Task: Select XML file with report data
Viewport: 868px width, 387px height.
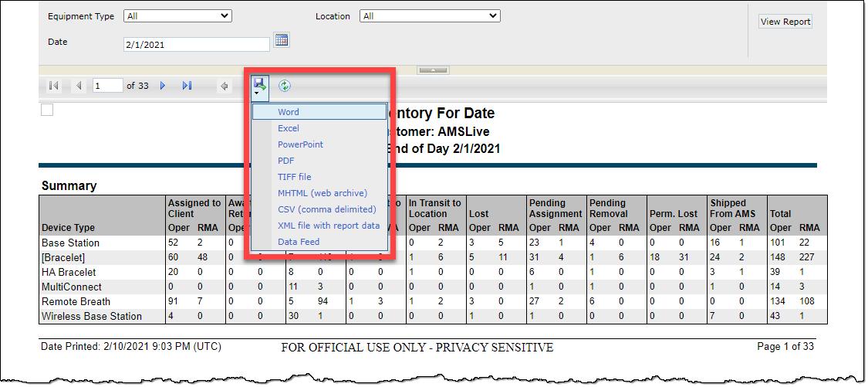Action: (329, 226)
